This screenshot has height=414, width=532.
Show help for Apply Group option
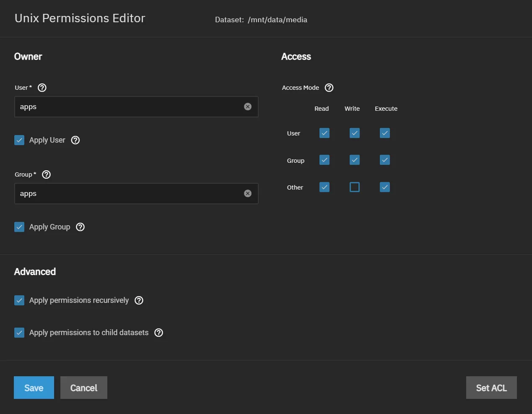click(80, 227)
